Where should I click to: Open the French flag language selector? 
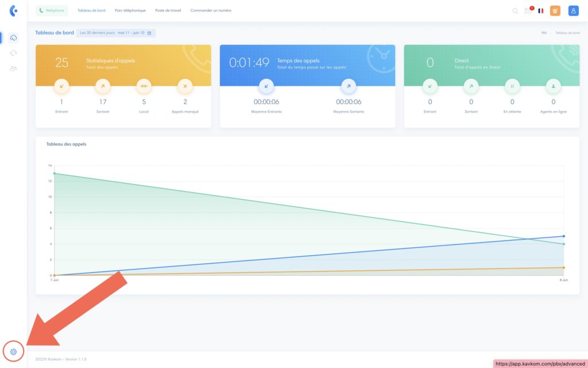pos(541,10)
